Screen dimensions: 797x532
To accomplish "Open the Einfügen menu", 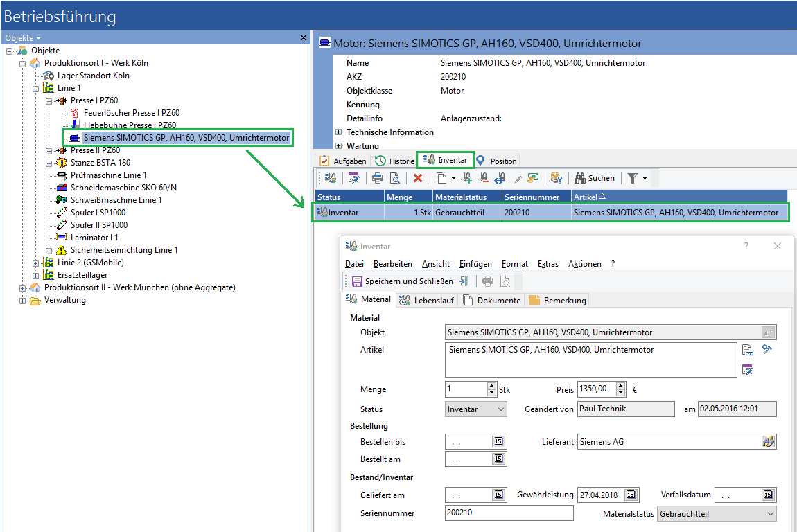I will pyautogui.click(x=475, y=264).
